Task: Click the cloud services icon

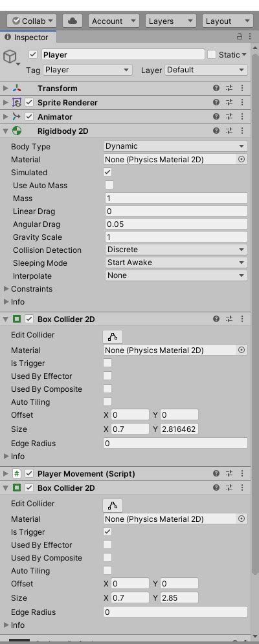Action: tap(73, 21)
